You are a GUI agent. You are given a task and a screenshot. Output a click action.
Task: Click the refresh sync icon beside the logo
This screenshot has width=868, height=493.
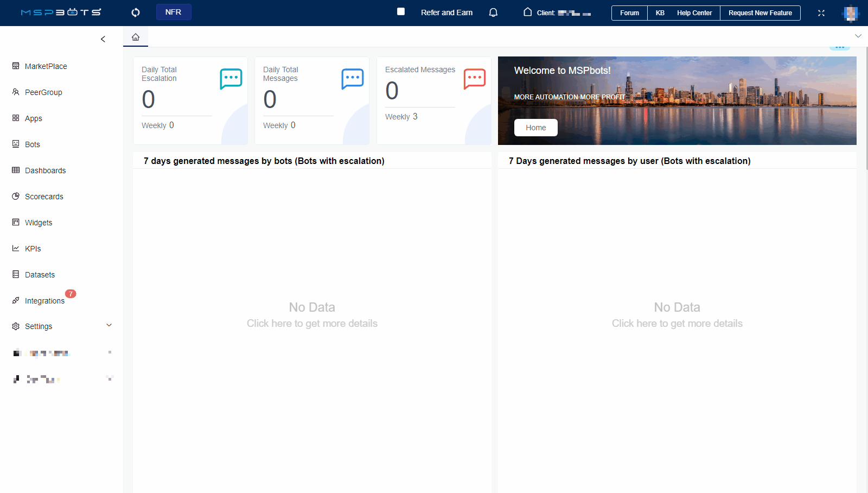[x=136, y=12]
